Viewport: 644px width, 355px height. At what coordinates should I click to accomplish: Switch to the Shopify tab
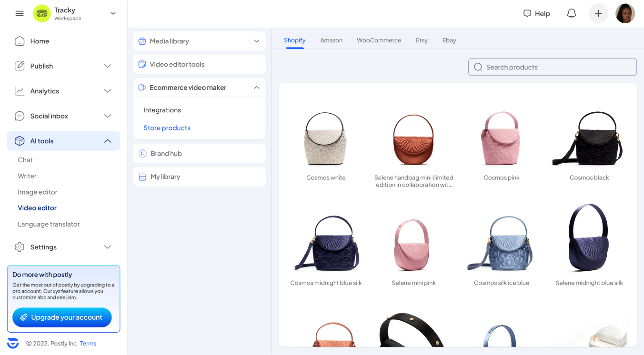pyautogui.click(x=295, y=40)
